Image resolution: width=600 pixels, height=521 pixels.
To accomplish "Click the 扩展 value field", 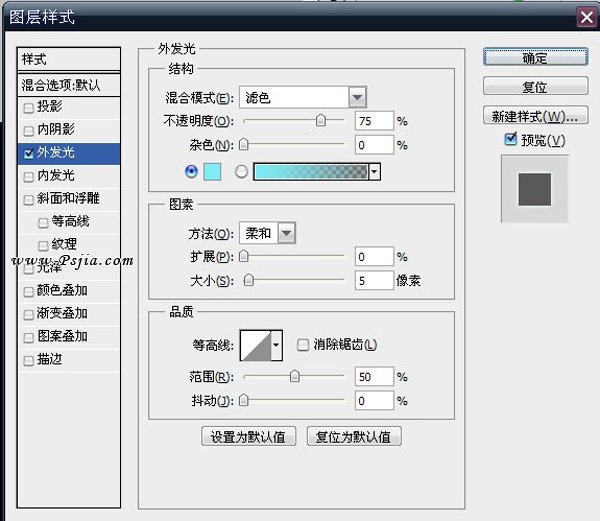I will (374, 257).
